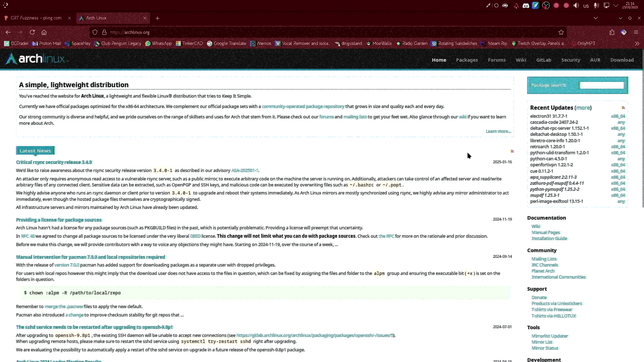
Task: Expand the hidden system tray arrow
Action: pos(616,6)
